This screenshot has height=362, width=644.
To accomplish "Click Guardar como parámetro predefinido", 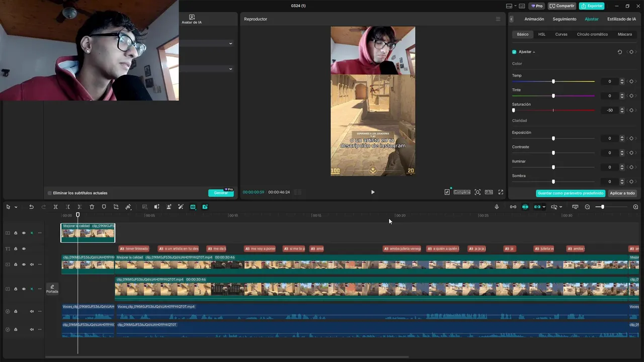I will tap(571, 193).
